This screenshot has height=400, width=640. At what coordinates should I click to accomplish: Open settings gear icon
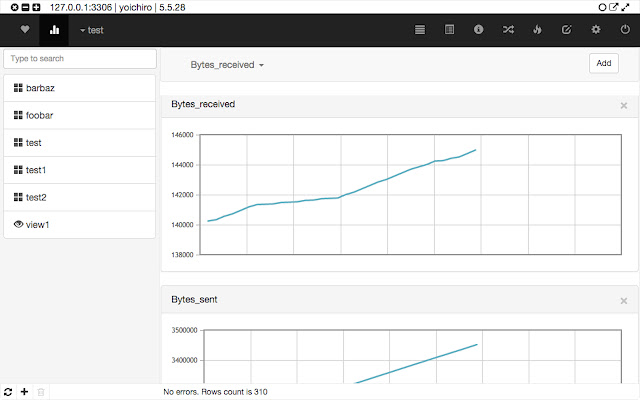(596, 29)
